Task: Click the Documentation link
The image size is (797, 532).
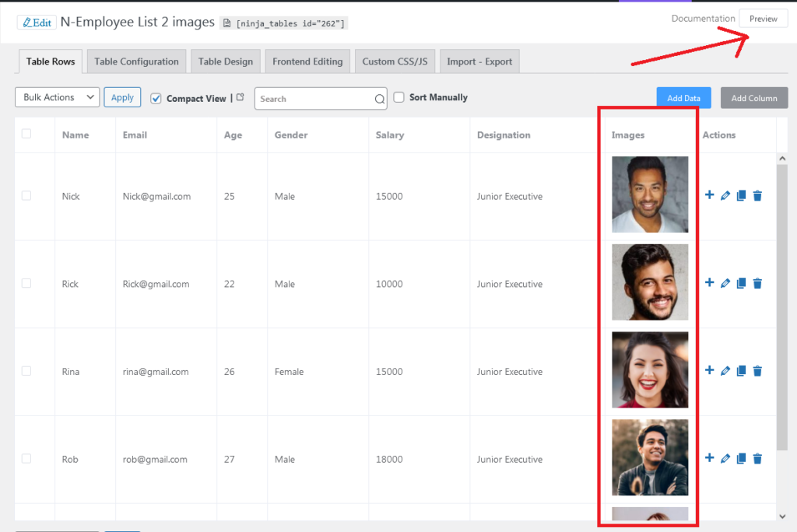Action: (x=703, y=19)
